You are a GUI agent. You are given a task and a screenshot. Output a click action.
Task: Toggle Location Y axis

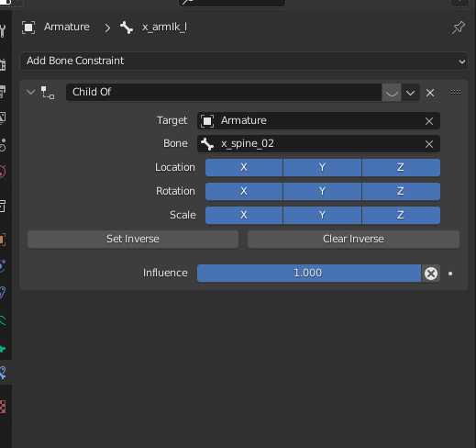click(322, 167)
